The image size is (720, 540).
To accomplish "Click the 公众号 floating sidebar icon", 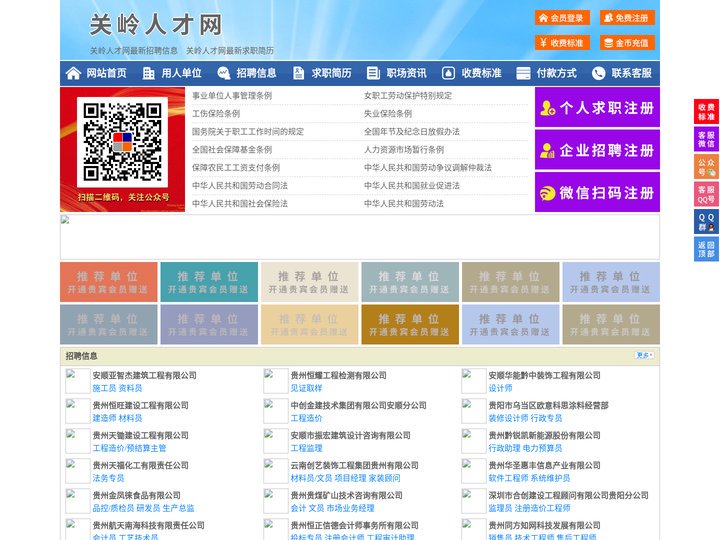I will 706,167.
